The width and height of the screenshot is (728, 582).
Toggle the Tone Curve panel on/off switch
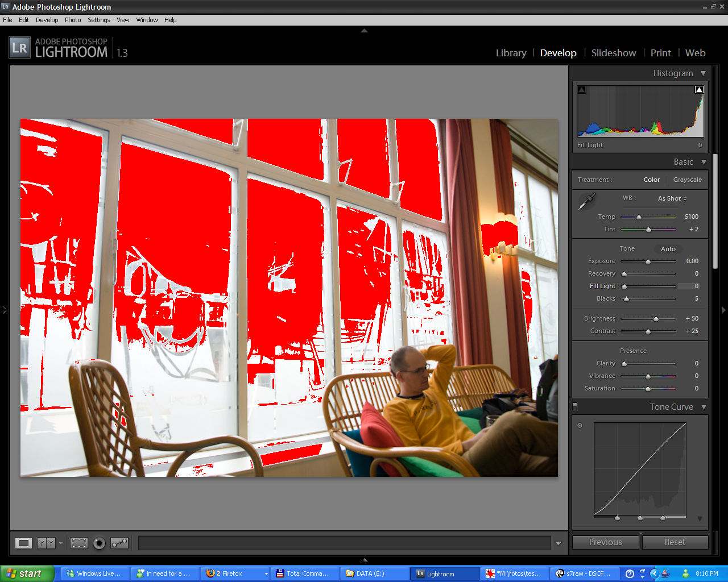(x=574, y=406)
